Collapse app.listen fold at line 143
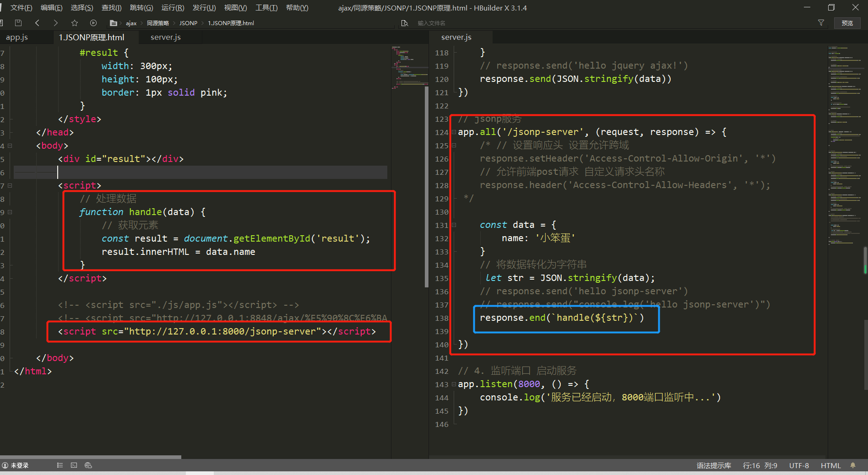The height and width of the screenshot is (475, 868). (x=454, y=384)
